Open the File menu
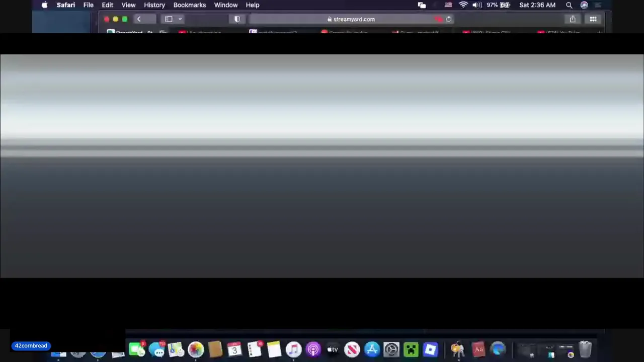The height and width of the screenshot is (362, 644). click(x=88, y=5)
